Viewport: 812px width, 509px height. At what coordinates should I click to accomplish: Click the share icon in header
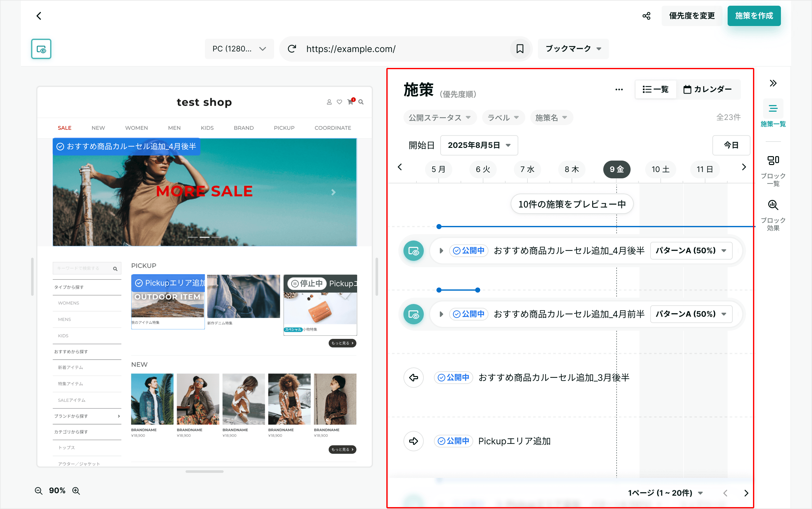click(646, 16)
